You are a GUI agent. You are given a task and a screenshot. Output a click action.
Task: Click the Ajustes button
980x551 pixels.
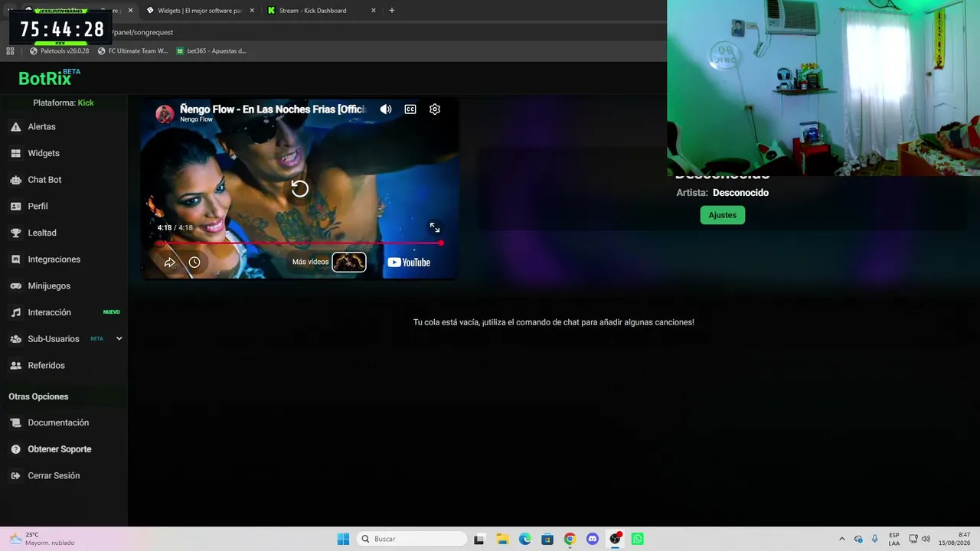pyautogui.click(x=722, y=215)
